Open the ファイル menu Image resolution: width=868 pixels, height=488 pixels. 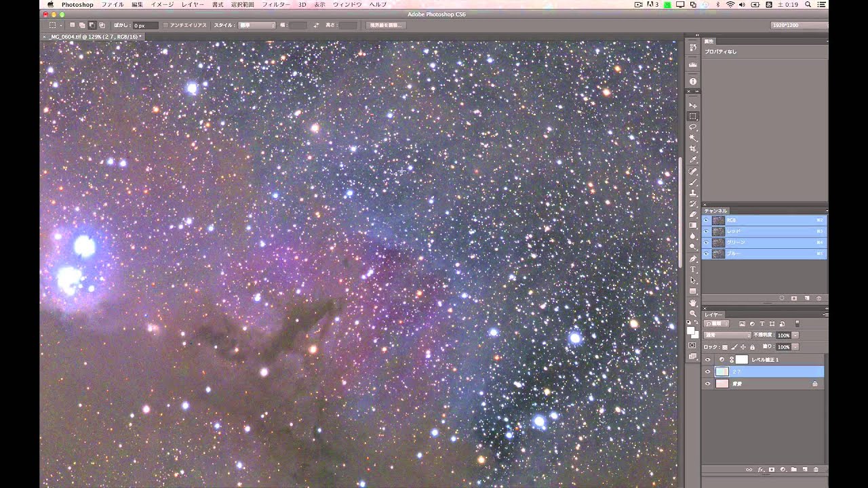click(x=113, y=5)
